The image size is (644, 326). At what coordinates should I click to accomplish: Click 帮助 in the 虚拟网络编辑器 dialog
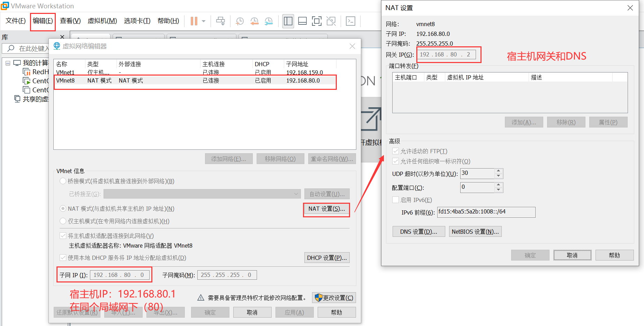336,312
